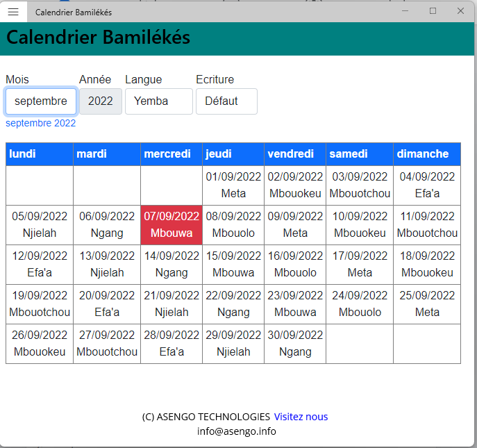Select the 14/09/2022 Ngang cell
This screenshot has width=477, height=448.
[x=171, y=265]
